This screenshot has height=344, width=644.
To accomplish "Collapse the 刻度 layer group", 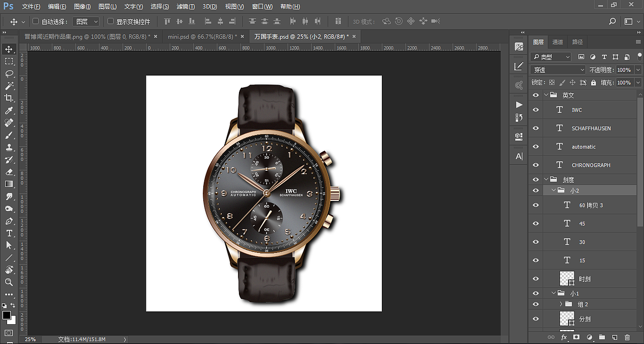I will pyautogui.click(x=546, y=179).
